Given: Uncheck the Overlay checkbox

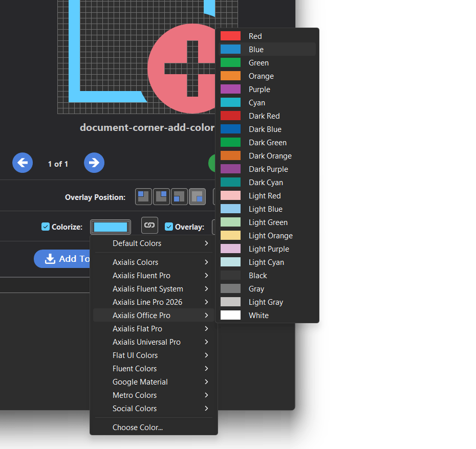Looking at the screenshot, I should click(169, 227).
